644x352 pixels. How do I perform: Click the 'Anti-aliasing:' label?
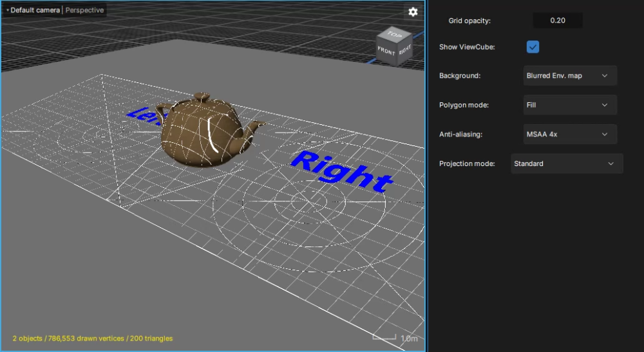tap(460, 134)
